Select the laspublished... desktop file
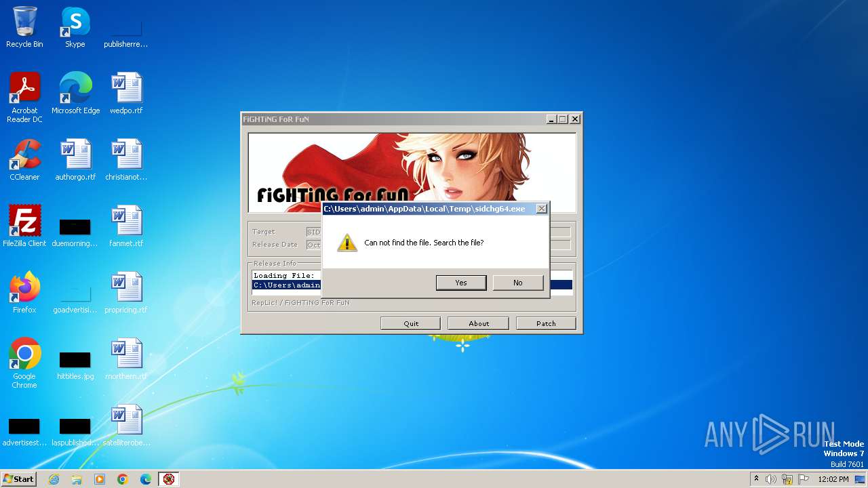The height and width of the screenshot is (488, 868). pos(75,432)
